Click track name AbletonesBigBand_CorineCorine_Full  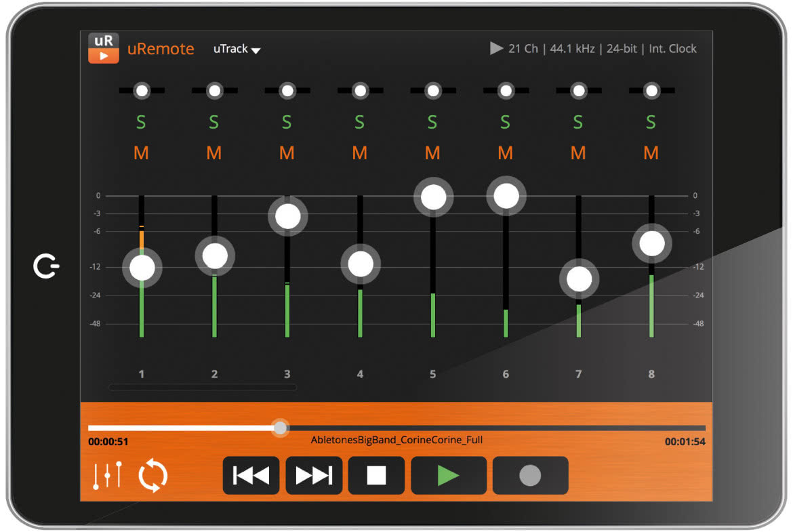point(396,440)
